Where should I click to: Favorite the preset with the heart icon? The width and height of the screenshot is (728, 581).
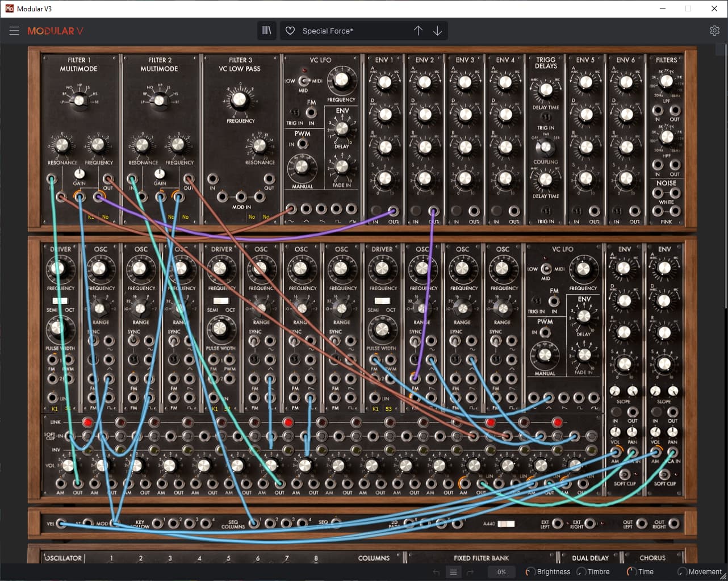290,31
